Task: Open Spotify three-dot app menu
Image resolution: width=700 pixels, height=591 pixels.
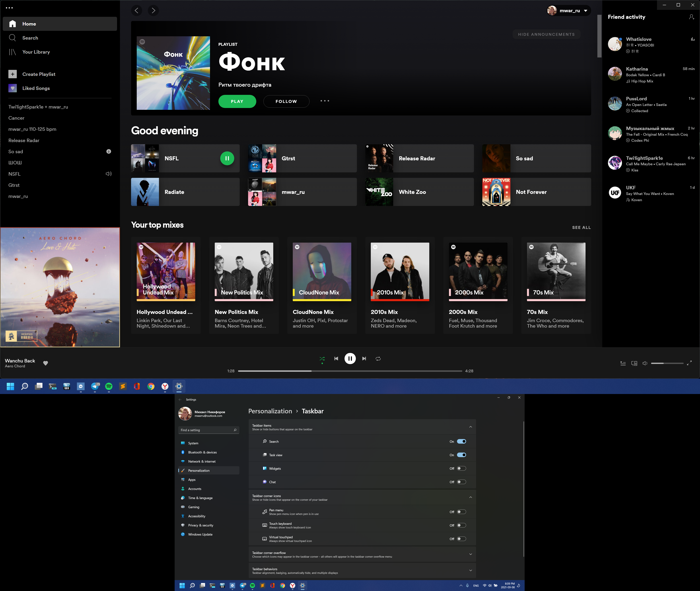Action: [9, 7]
